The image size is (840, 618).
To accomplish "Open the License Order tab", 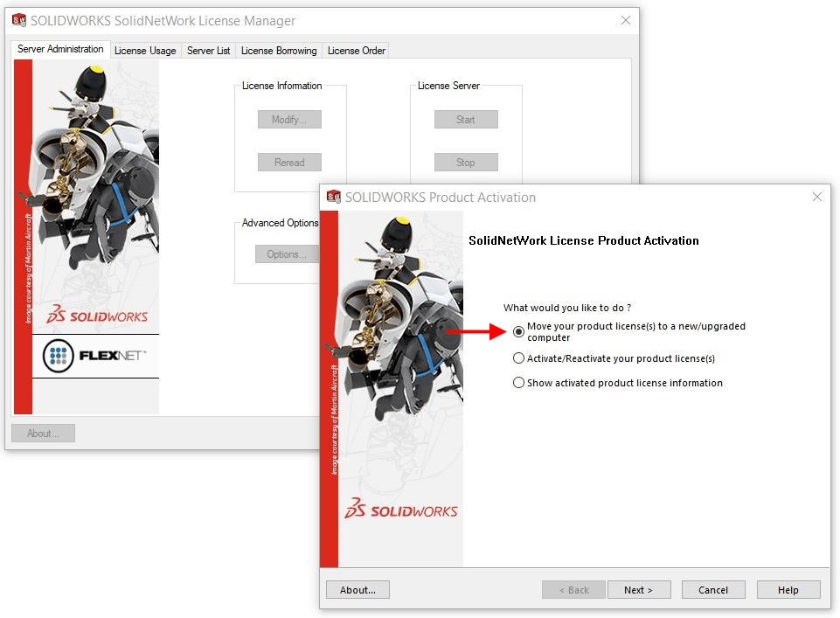I will (357, 51).
